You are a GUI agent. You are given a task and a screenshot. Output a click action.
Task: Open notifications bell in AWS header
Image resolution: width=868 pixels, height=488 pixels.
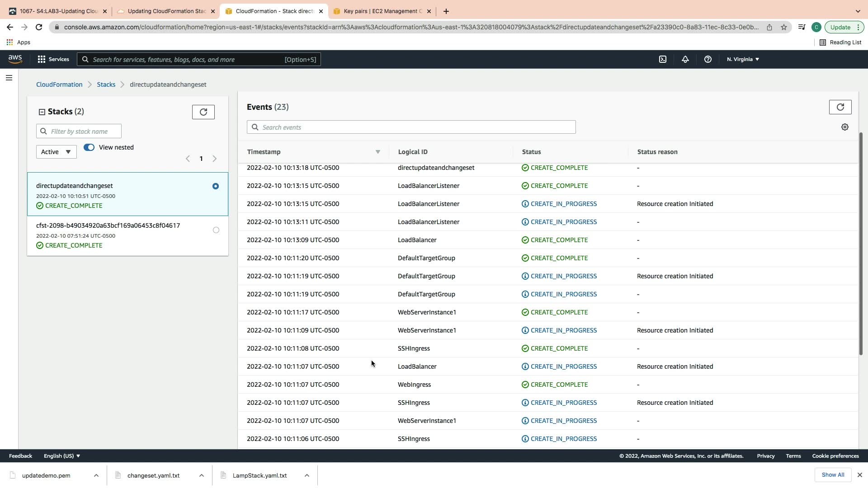(685, 59)
